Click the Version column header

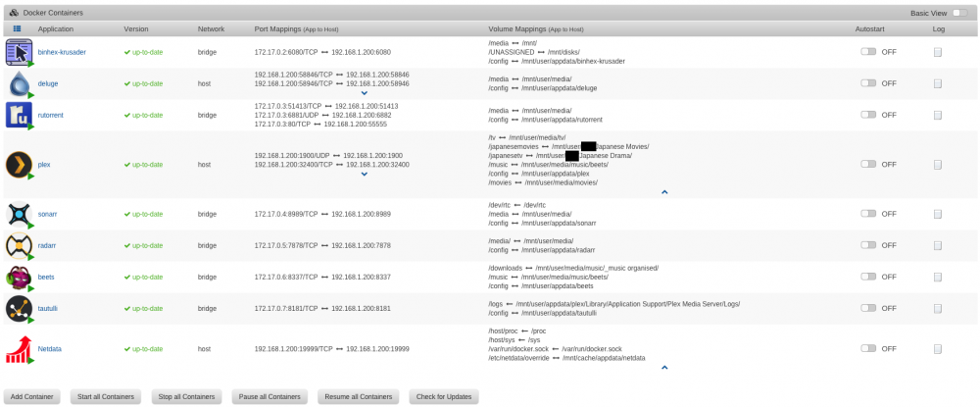[135, 28]
